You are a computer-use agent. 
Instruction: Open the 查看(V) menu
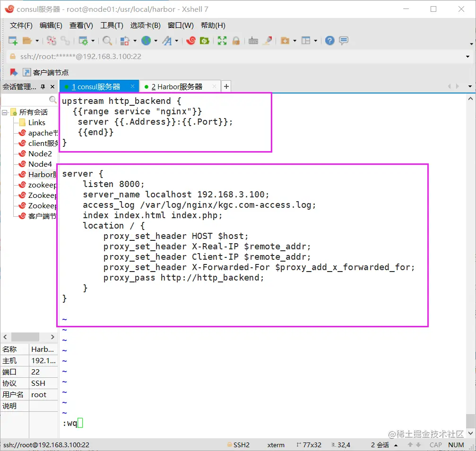(x=81, y=26)
